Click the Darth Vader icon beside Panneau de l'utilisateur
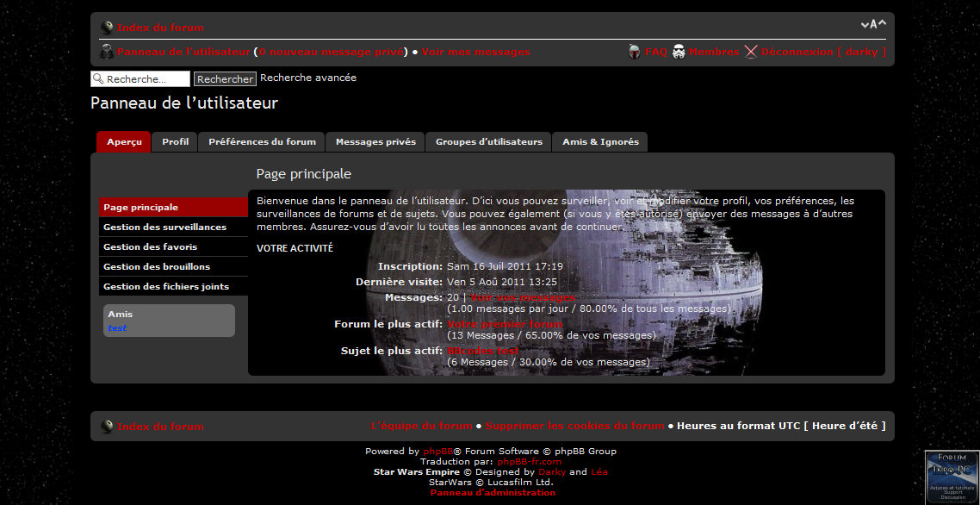980x505 pixels. pyautogui.click(x=107, y=52)
